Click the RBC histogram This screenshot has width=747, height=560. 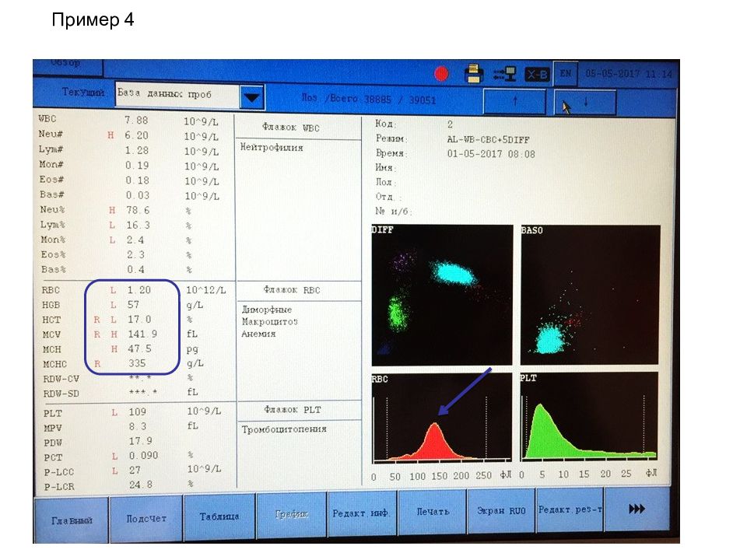coord(441,418)
